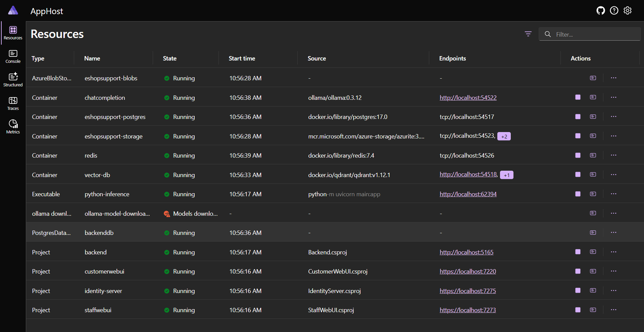Viewport: 644px width, 332px height.
Task: Sort by the Source column header
Action: [x=316, y=58]
